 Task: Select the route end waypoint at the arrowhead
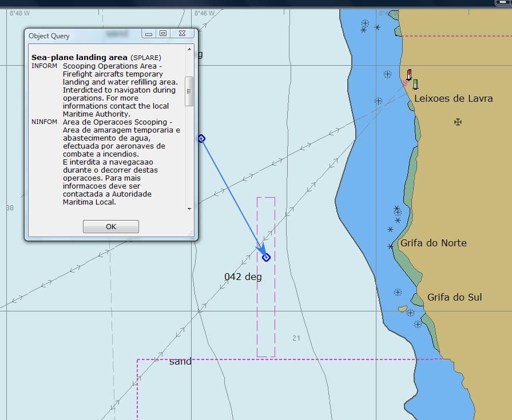point(266,258)
